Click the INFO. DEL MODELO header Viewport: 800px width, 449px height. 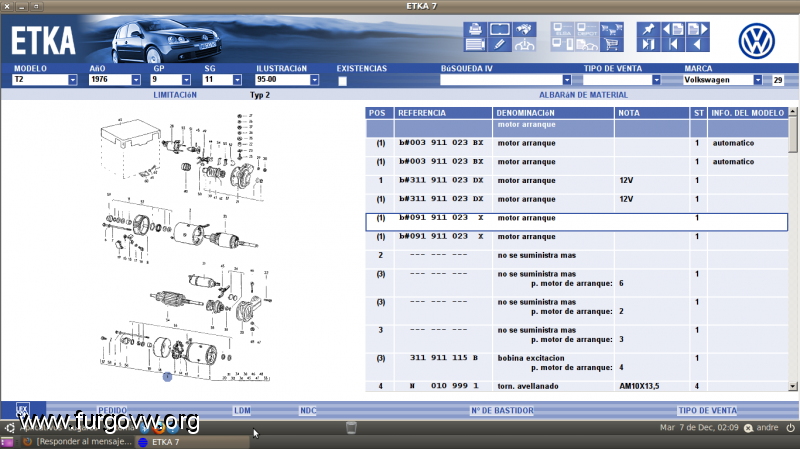click(x=747, y=113)
